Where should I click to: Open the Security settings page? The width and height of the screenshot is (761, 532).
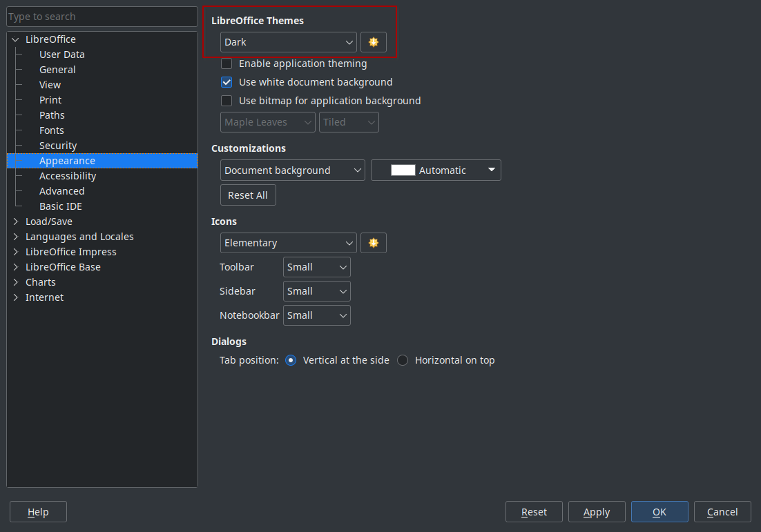58,145
